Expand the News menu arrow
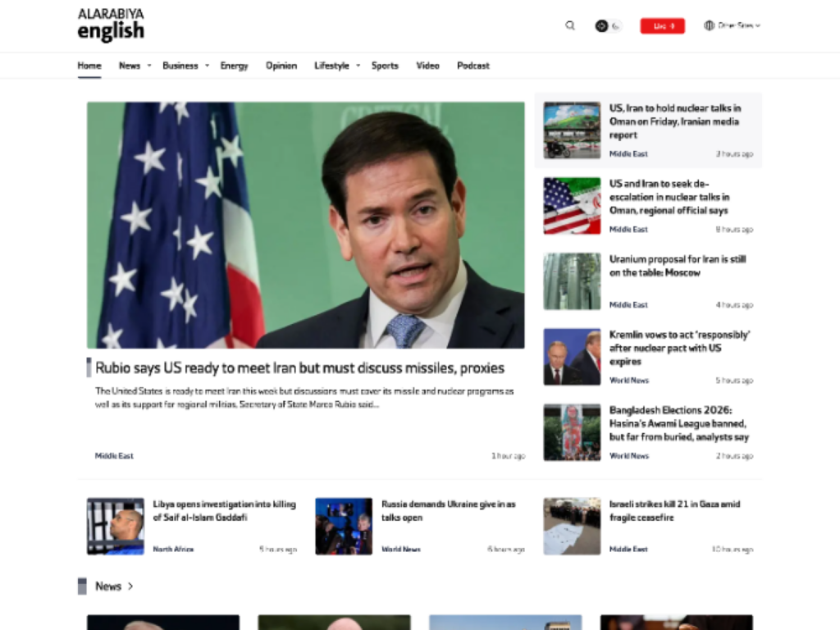The width and height of the screenshot is (840, 630). click(x=149, y=66)
